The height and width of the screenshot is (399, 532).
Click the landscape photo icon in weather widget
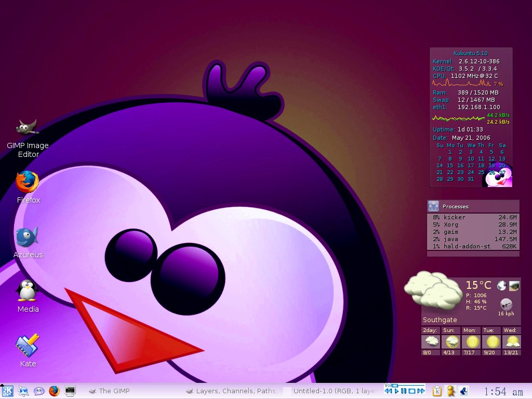(514, 286)
